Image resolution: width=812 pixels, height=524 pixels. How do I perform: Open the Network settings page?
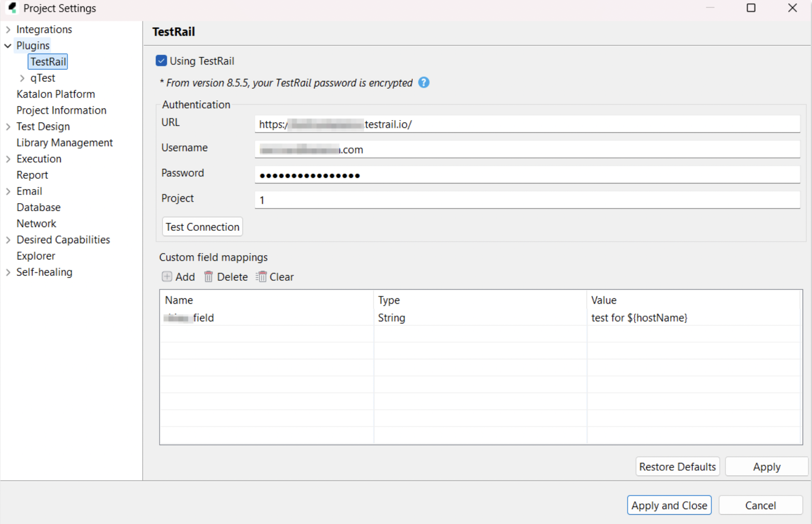(x=36, y=224)
